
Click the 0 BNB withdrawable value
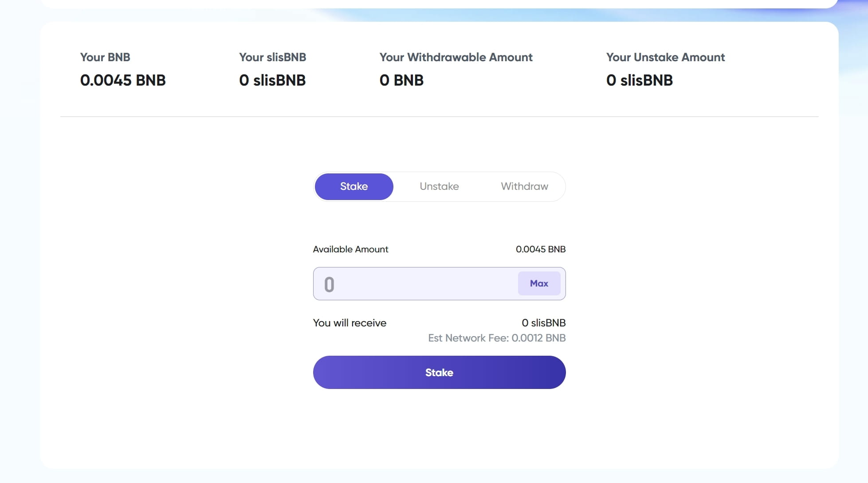click(401, 80)
